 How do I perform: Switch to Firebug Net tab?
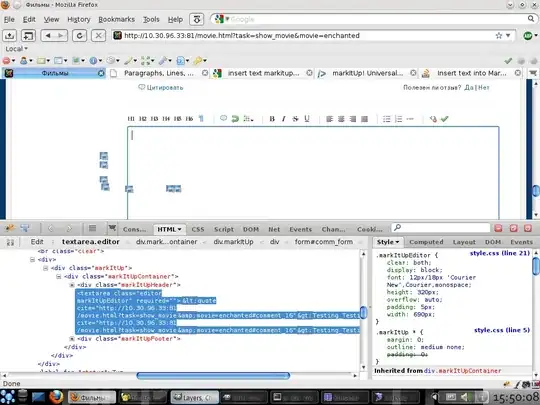click(x=274, y=229)
